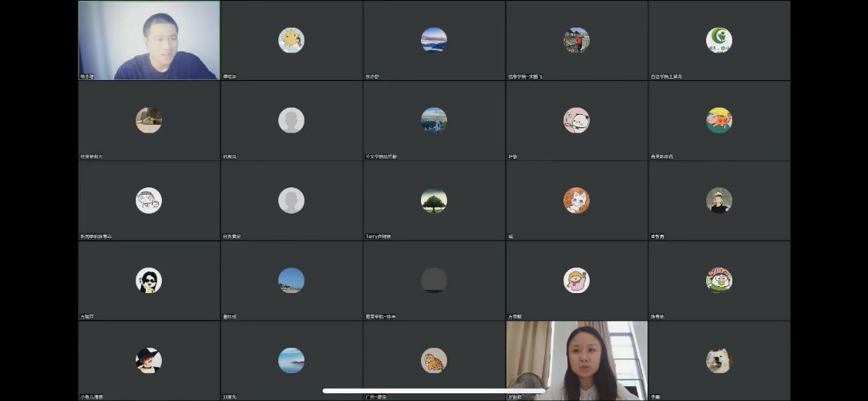Select the pink cartoon girl avatar
Image resolution: width=868 pixels, height=401 pixels.
577,280
